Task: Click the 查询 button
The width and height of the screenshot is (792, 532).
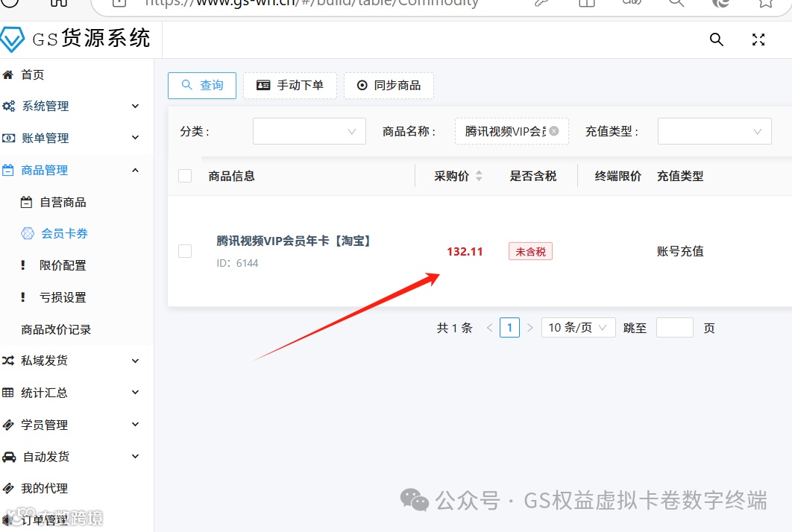Action: (202, 85)
